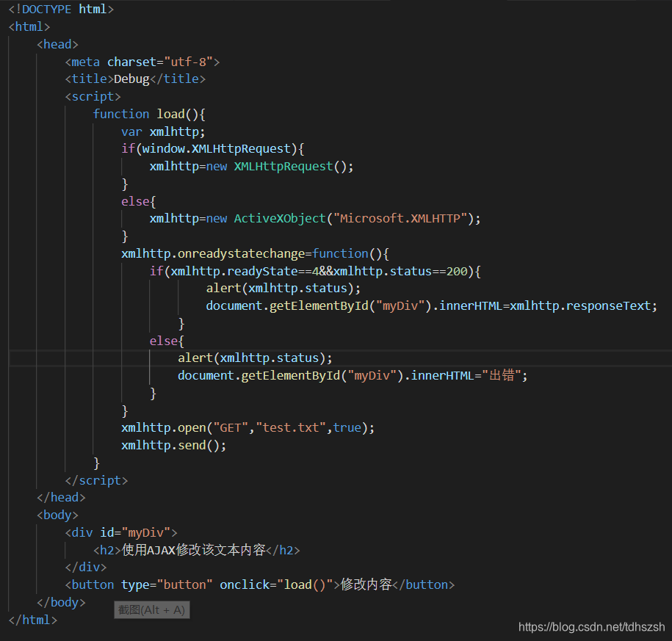Click the opening <script> tag

click(93, 97)
